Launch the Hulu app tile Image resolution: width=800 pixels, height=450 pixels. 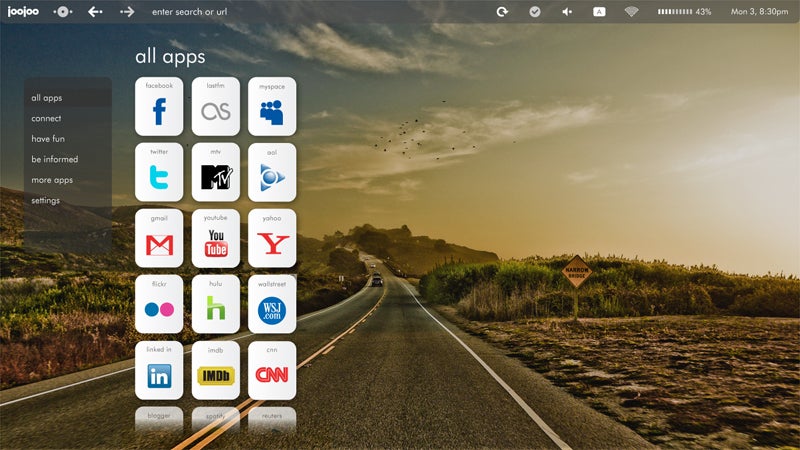(216, 304)
